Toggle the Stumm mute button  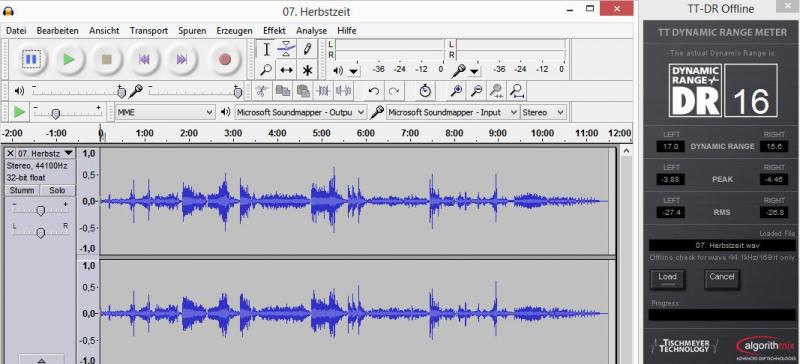(22, 190)
